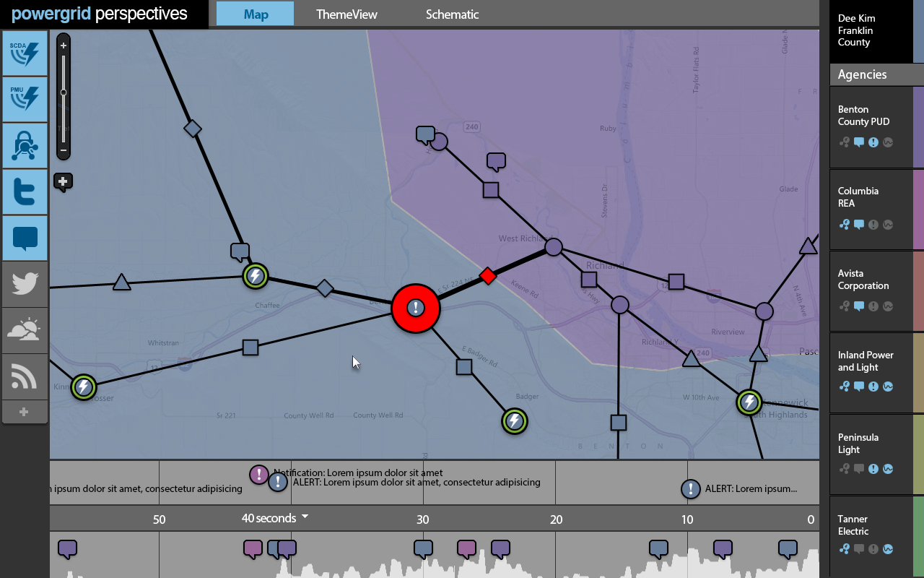Click ALERT icon beside 'consectetur adipisicing' message
924x578 pixels.
[278, 483]
